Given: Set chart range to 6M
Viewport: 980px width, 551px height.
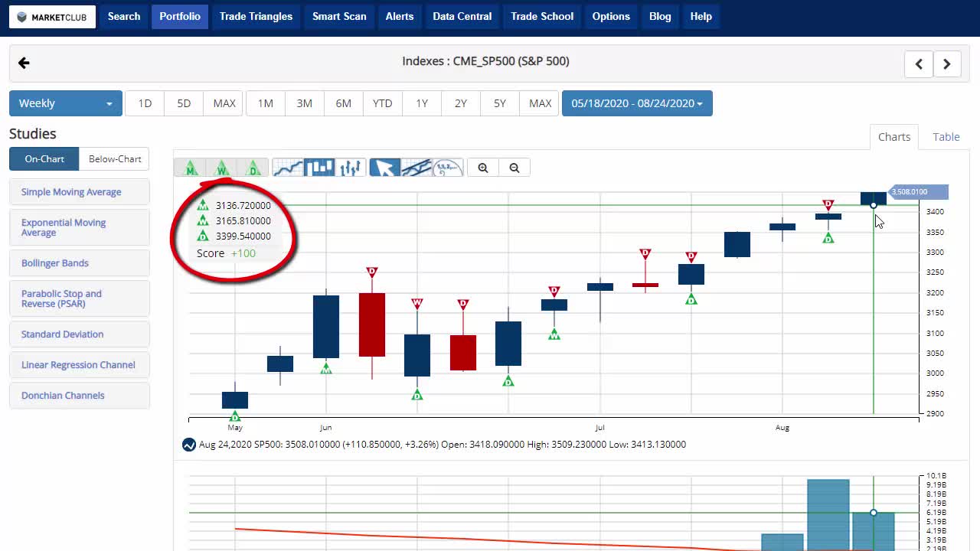Looking at the screenshot, I should [344, 103].
